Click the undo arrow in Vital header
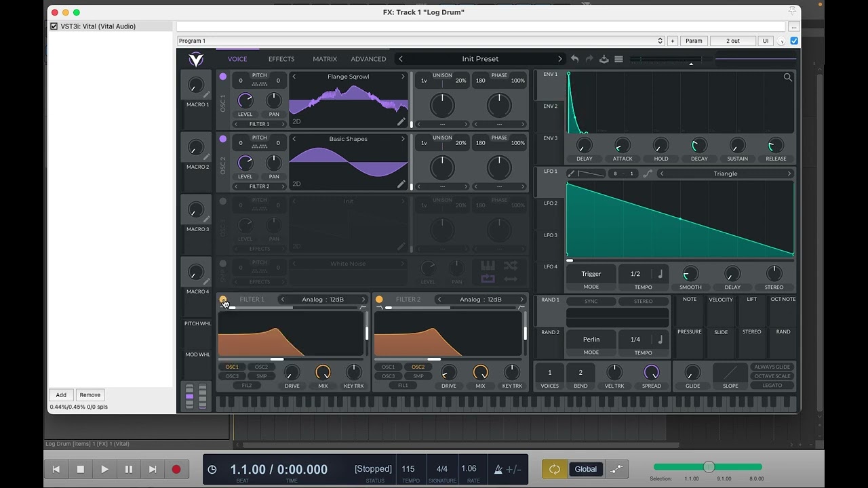Image resolution: width=868 pixels, height=488 pixels. point(575,59)
